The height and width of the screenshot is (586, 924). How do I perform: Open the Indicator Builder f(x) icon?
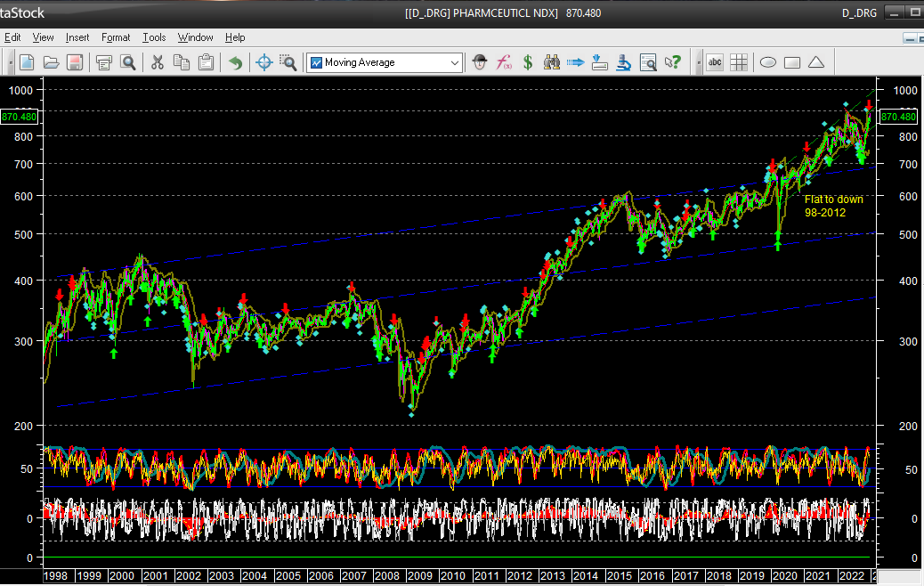tap(505, 62)
